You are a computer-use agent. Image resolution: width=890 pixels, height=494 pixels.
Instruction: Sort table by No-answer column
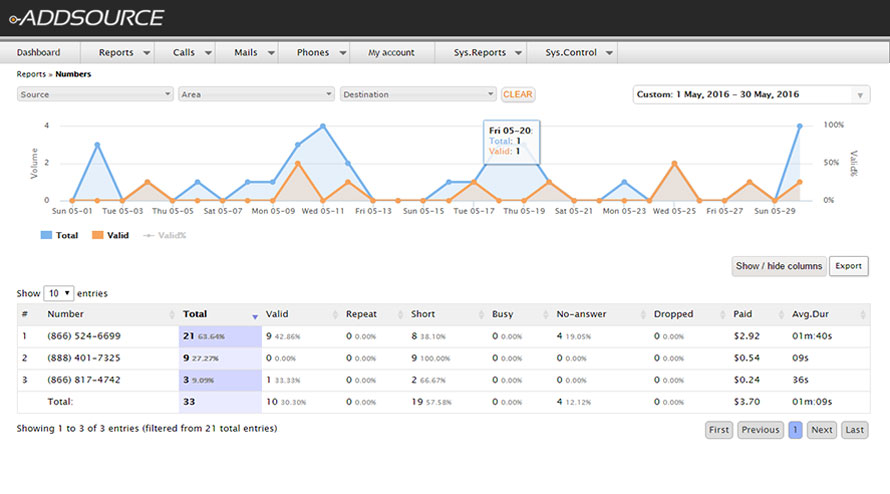pos(601,314)
